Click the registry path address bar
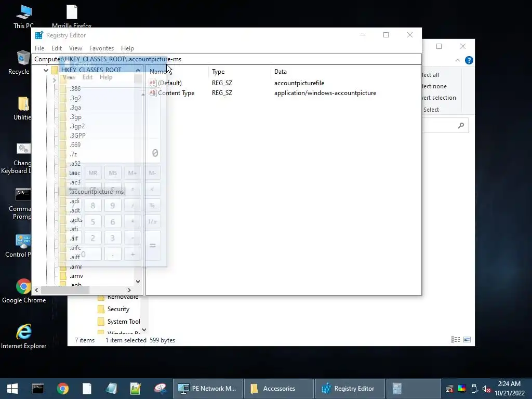Viewport: 532px width, 399px height. pyautogui.click(x=227, y=59)
